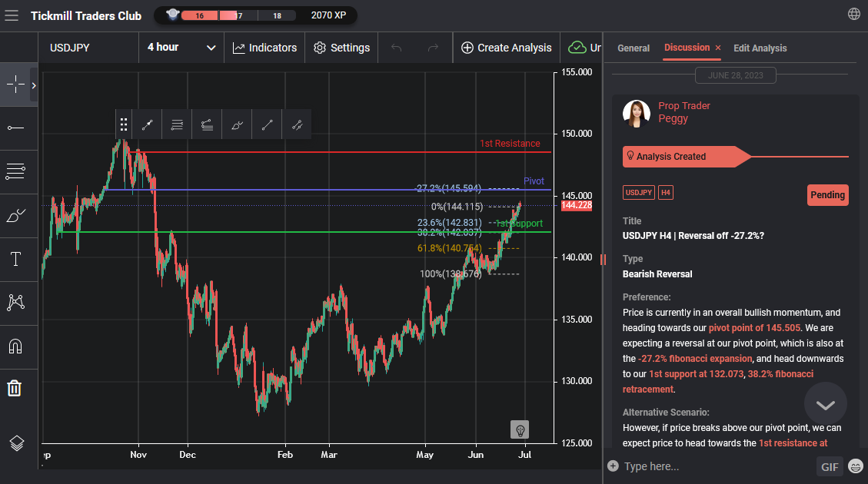Screen dimensions: 868x484
Task: Click the USDJPY tag
Action: pyautogui.click(x=639, y=193)
